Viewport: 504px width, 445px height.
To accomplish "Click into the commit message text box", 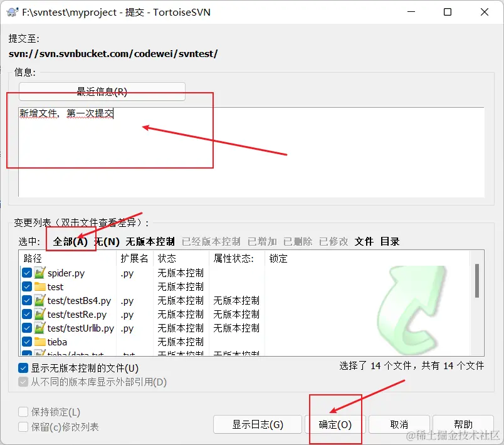I will [x=251, y=152].
